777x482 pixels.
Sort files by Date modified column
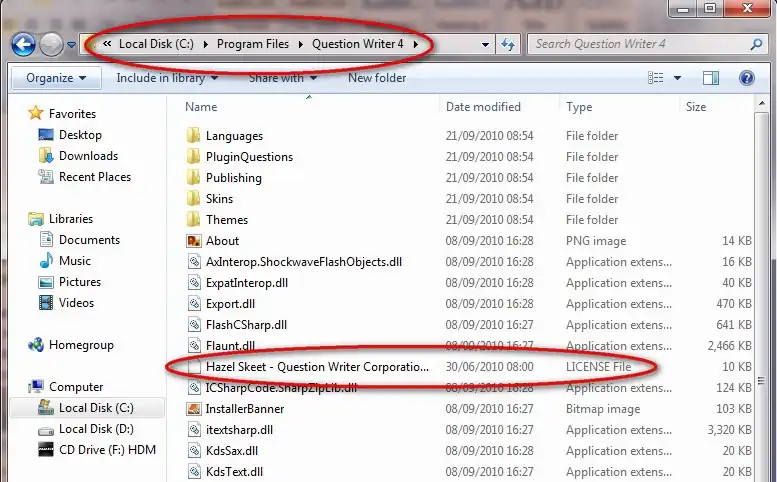click(483, 107)
